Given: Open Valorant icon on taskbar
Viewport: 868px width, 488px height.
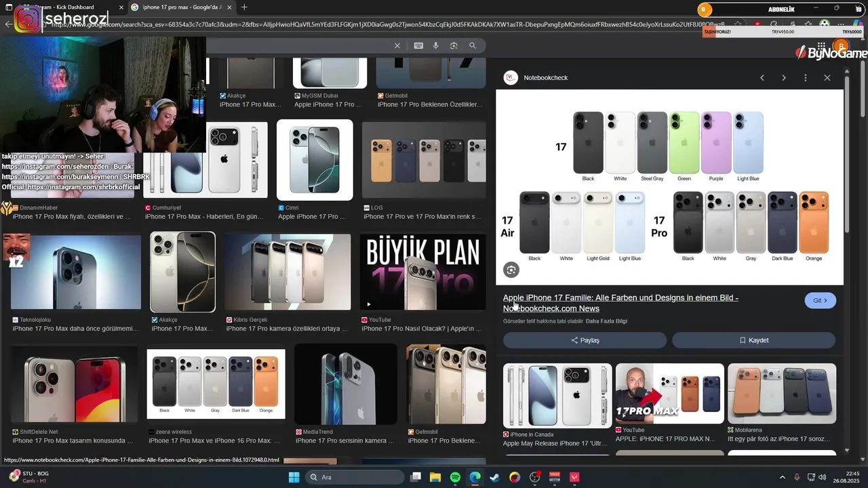Looking at the screenshot, I should point(575,477).
